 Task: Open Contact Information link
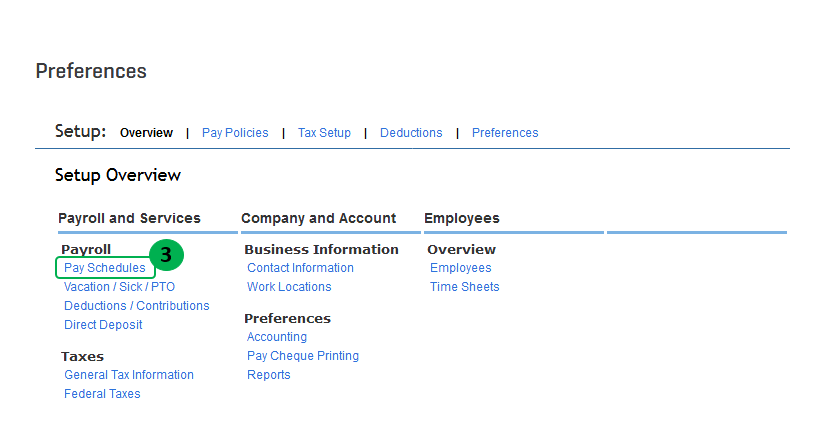pos(300,268)
